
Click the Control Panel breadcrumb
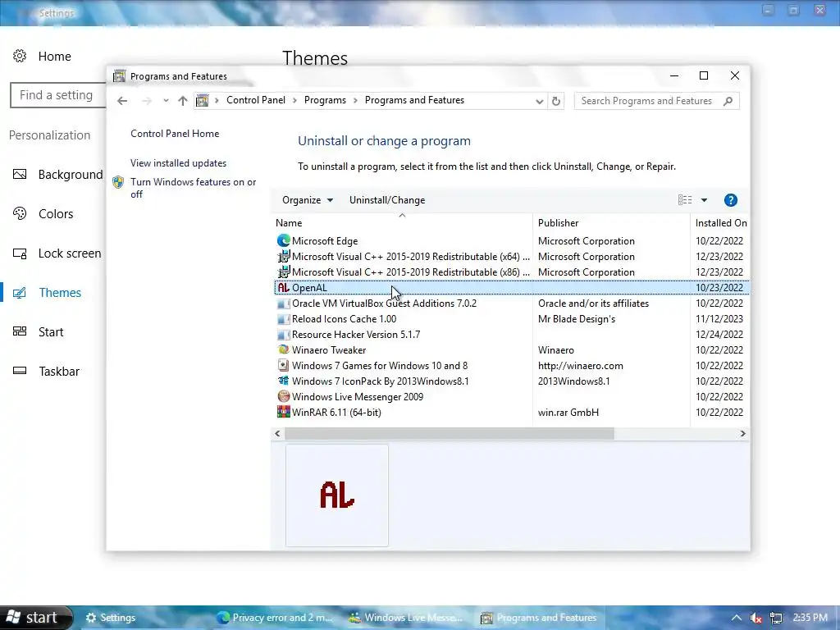click(x=256, y=100)
